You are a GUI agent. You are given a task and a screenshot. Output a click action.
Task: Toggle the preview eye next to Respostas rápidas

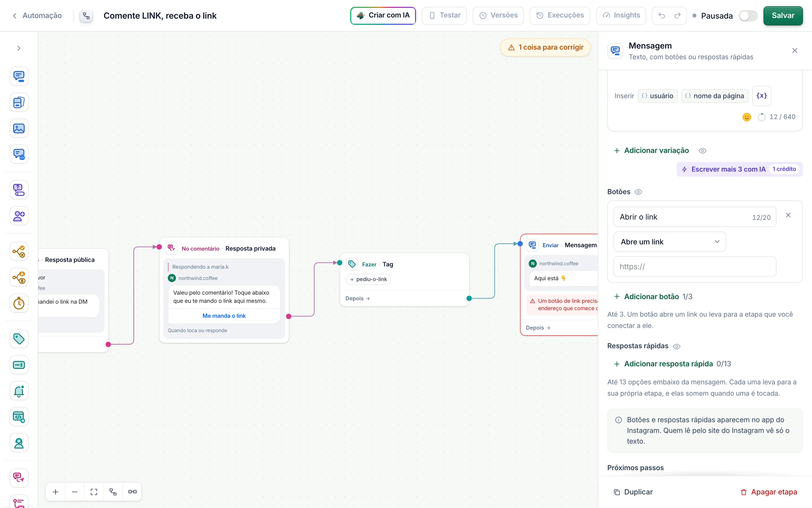[x=677, y=346]
